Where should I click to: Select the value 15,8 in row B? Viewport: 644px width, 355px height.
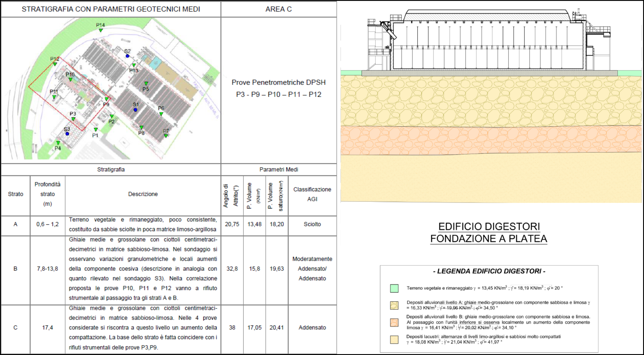254,269
